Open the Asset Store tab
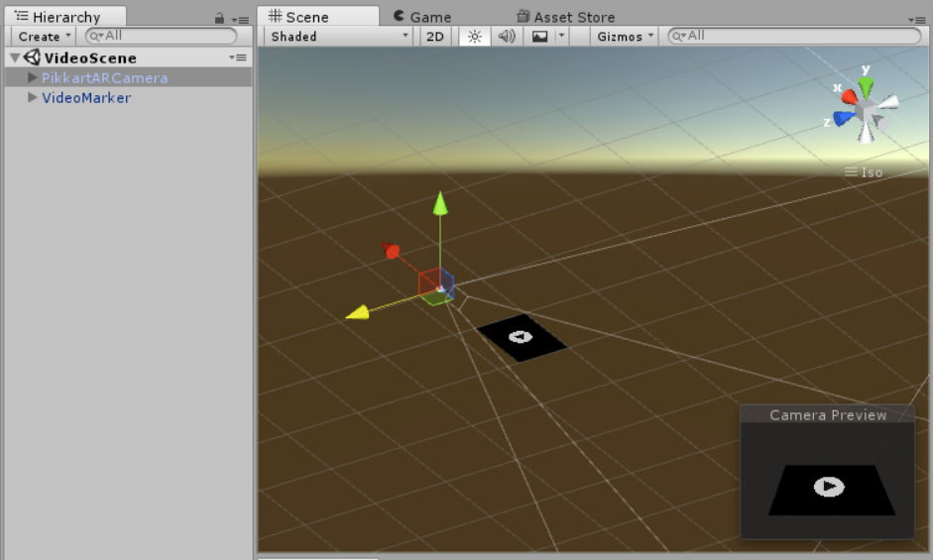This screenshot has height=560, width=933. pyautogui.click(x=565, y=17)
